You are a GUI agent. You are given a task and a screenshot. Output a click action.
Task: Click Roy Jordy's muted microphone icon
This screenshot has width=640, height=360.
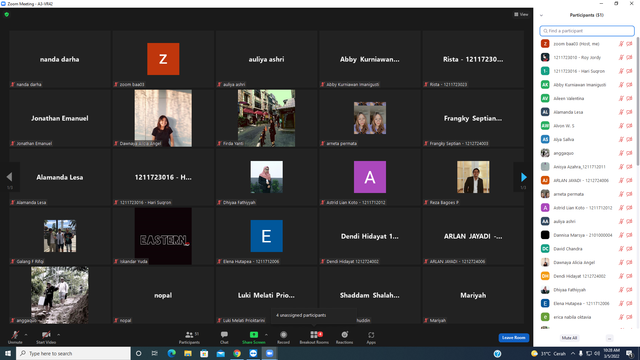621,58
